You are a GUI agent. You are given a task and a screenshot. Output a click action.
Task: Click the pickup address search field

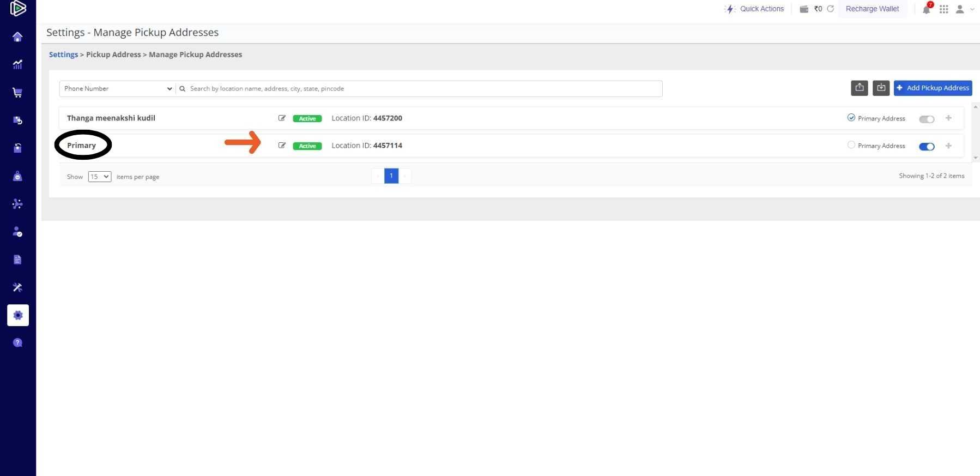click(x=419, y=88)
